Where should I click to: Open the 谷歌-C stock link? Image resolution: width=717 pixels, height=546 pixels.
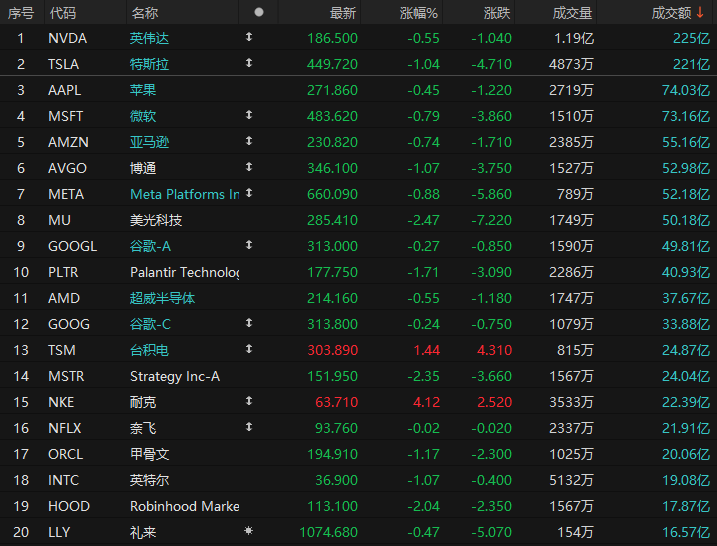150,325
